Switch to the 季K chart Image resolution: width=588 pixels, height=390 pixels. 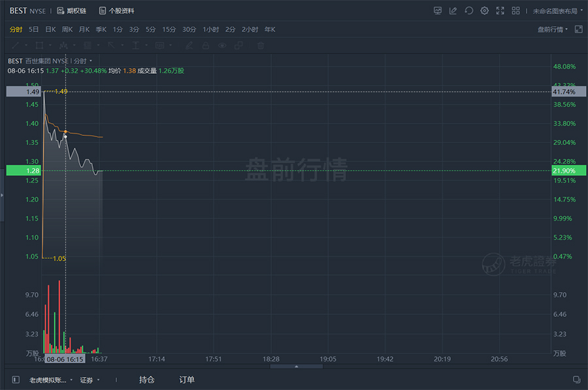click(101, 29)
